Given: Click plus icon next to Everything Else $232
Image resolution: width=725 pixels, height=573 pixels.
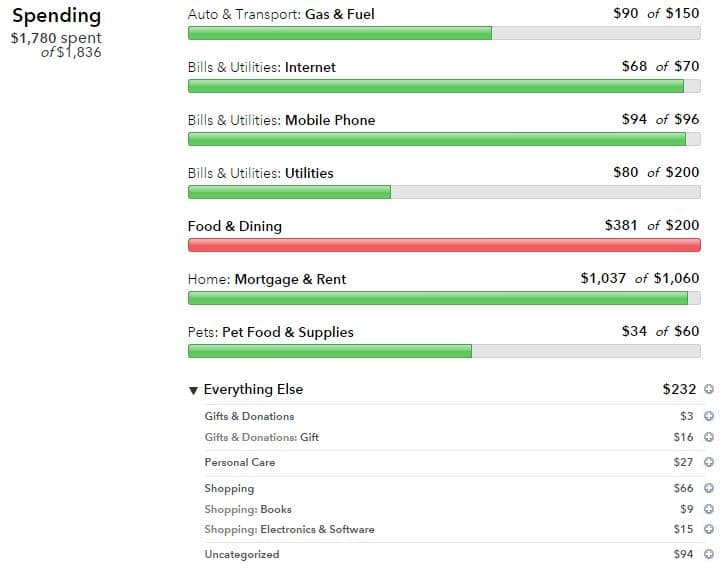Looking at the screenshot, I should (709, 389).
